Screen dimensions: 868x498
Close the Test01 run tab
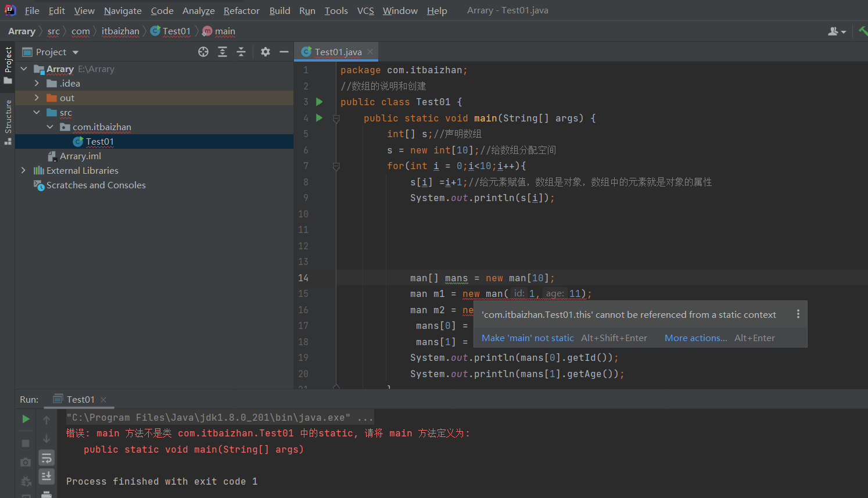pos(103,399)
